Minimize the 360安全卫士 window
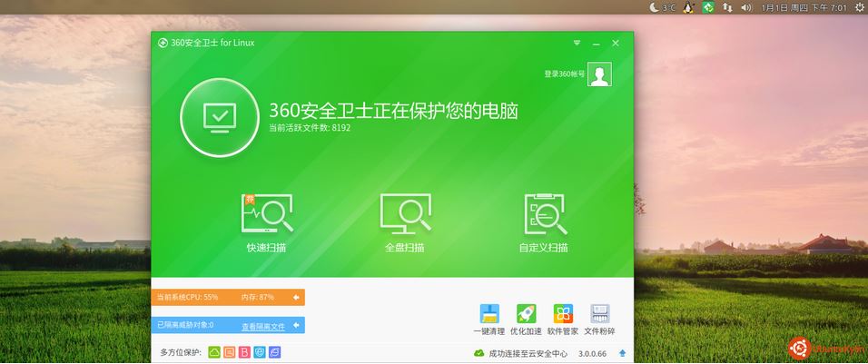The height and width of the screenshot is (364, 868). (597, 43)
